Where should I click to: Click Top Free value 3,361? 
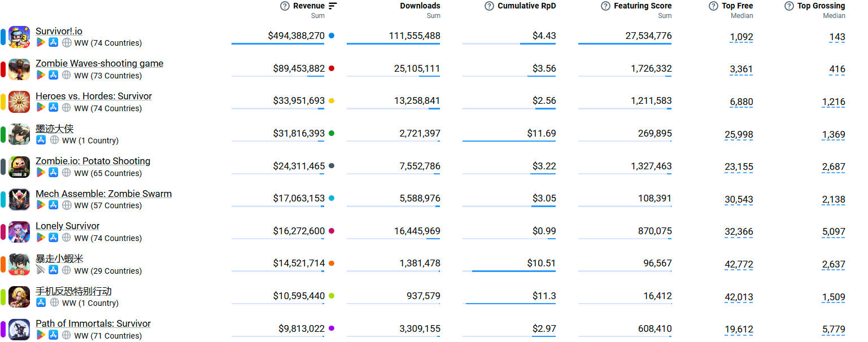pos(741,69)
